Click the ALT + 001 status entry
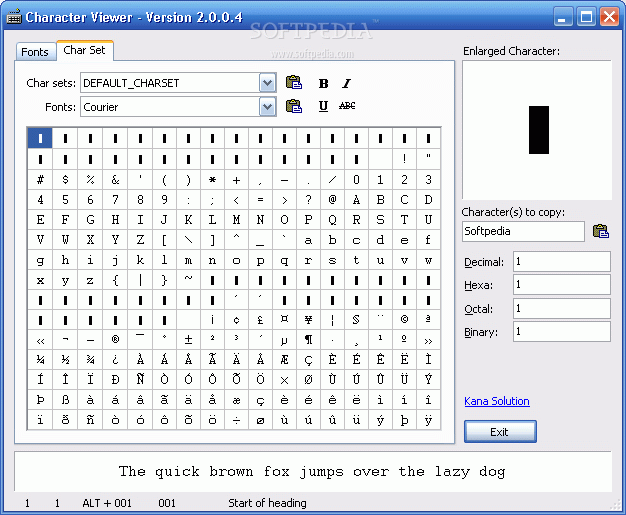This screenshot has width=626, height=515. pos(107,503)
